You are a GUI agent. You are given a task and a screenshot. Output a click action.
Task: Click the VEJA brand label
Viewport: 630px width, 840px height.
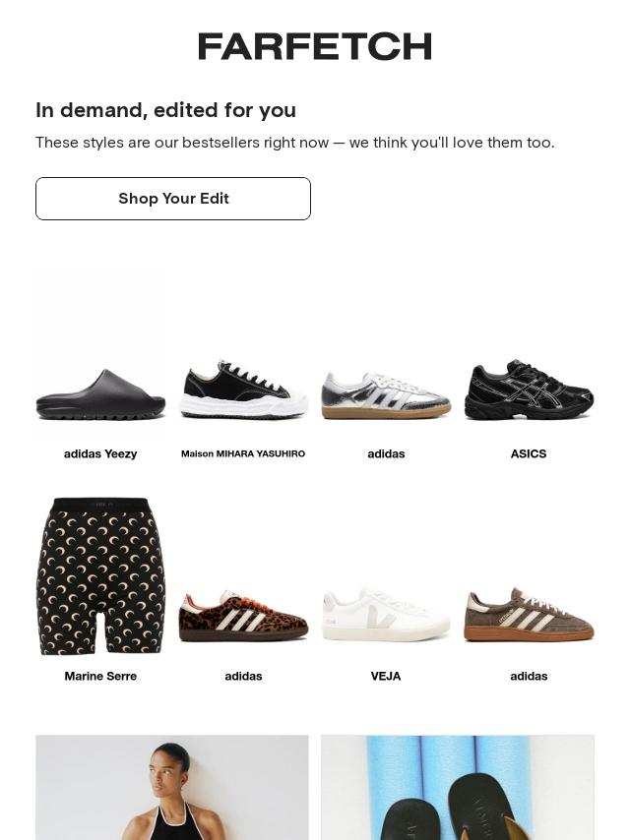click(x=386, y=676)
